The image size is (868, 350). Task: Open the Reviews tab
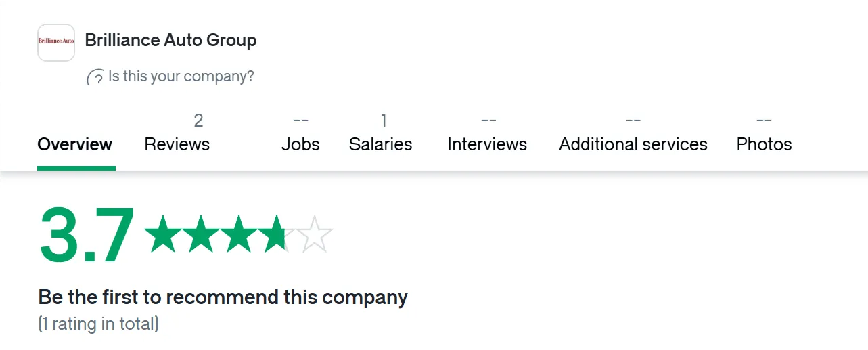pos(177,144)
